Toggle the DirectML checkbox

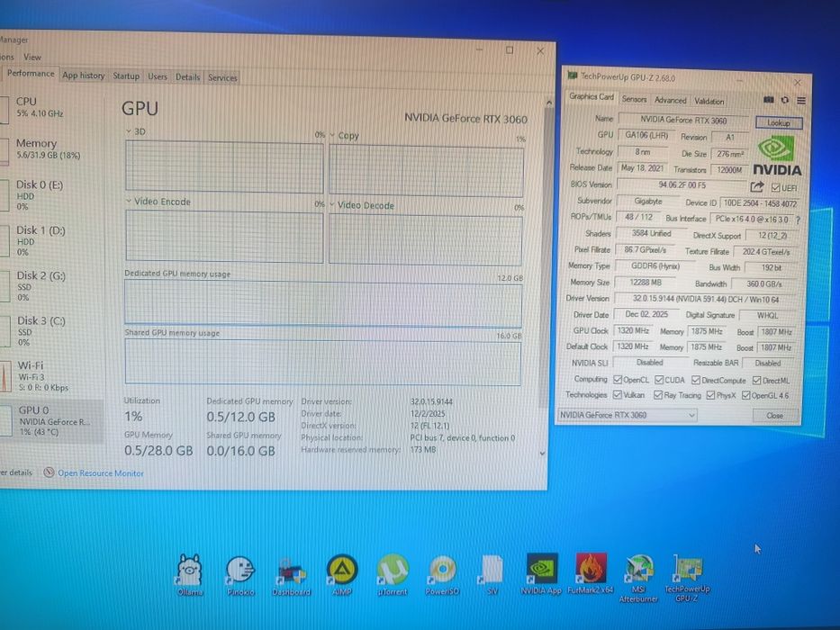(x=757, y=381)
